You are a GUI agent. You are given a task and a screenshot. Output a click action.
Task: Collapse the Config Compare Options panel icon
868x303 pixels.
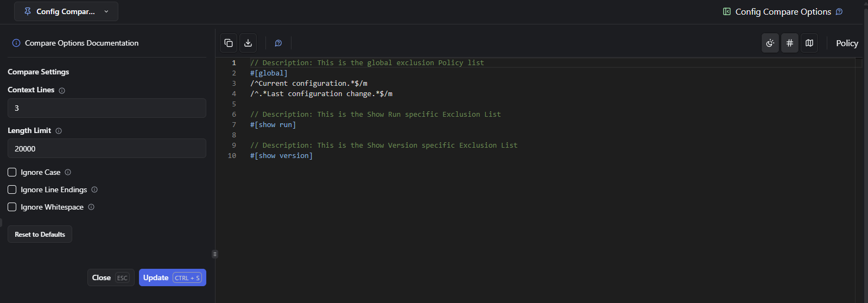click(727, 11)
